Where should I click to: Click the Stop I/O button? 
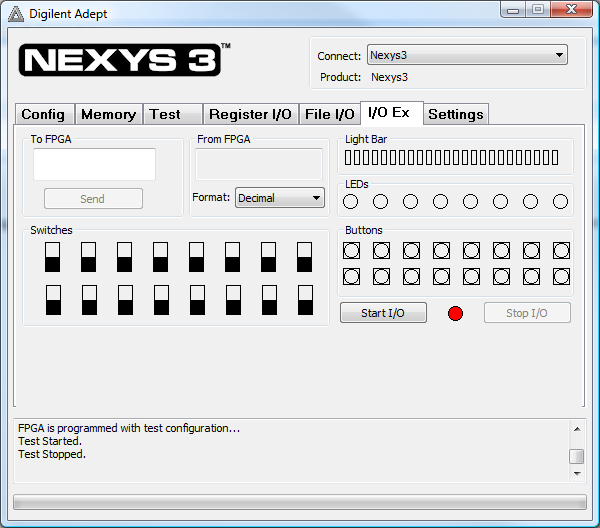527,313
